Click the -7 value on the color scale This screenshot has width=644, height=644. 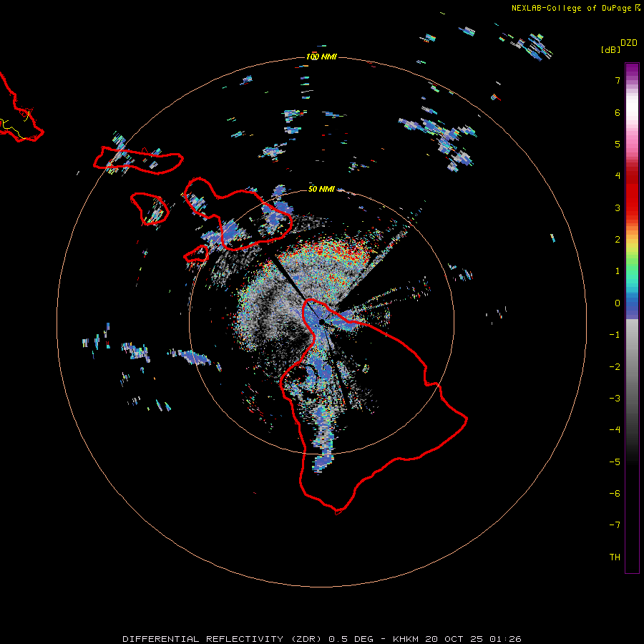(x=615, y=525)
